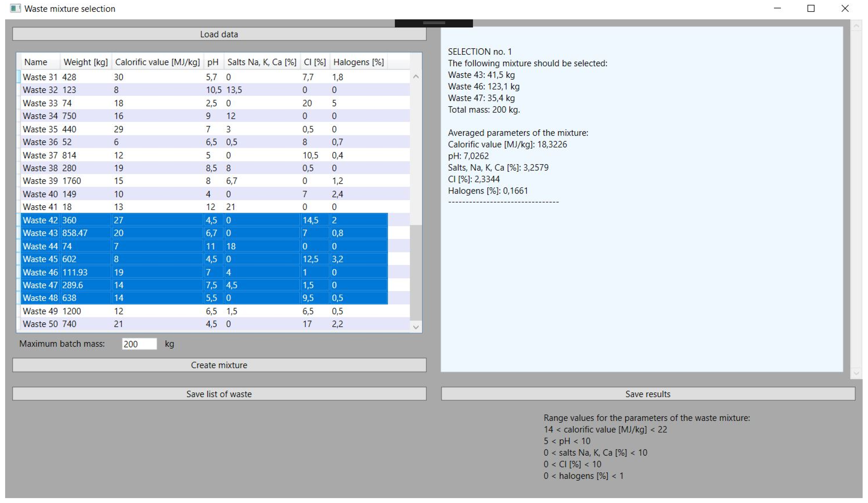Click Save results button
This screenshot has width=868, height=503.
click(648, 394)
